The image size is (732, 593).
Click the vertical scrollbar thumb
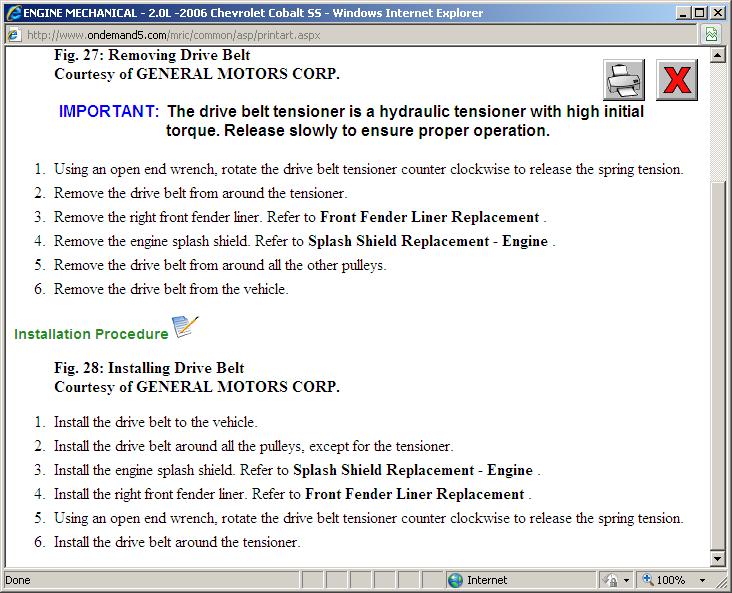717,366
